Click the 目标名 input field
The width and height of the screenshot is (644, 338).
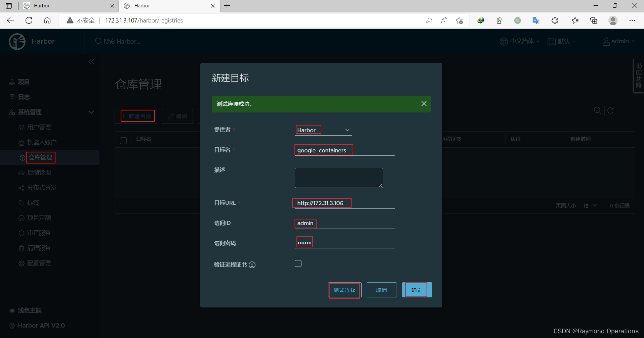point(345,150)
